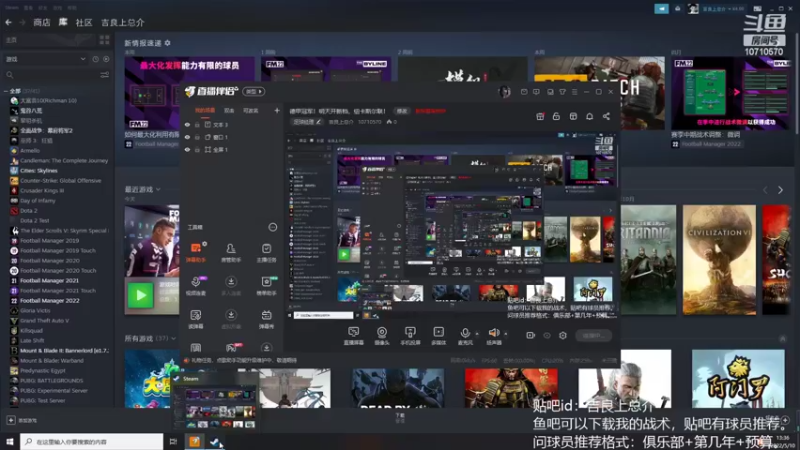Open the Windows Start button
The image size is (800, 450).
click(x=10, y=442)
